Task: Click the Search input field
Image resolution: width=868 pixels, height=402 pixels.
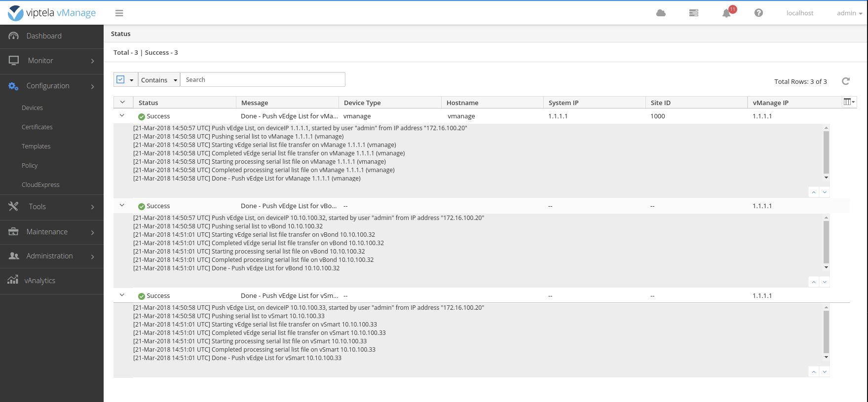Action: coord(263,80)
